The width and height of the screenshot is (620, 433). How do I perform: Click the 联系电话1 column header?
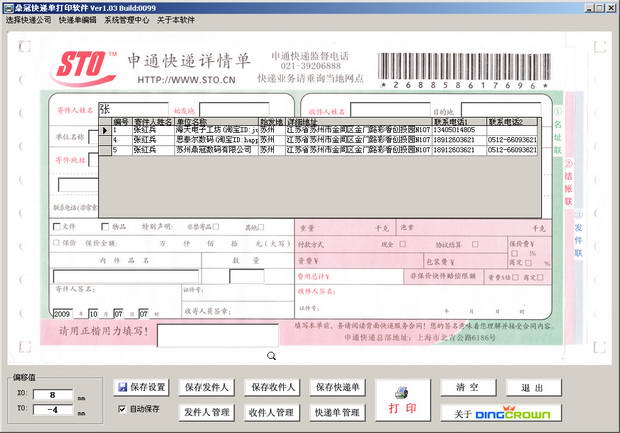point(459,122)
